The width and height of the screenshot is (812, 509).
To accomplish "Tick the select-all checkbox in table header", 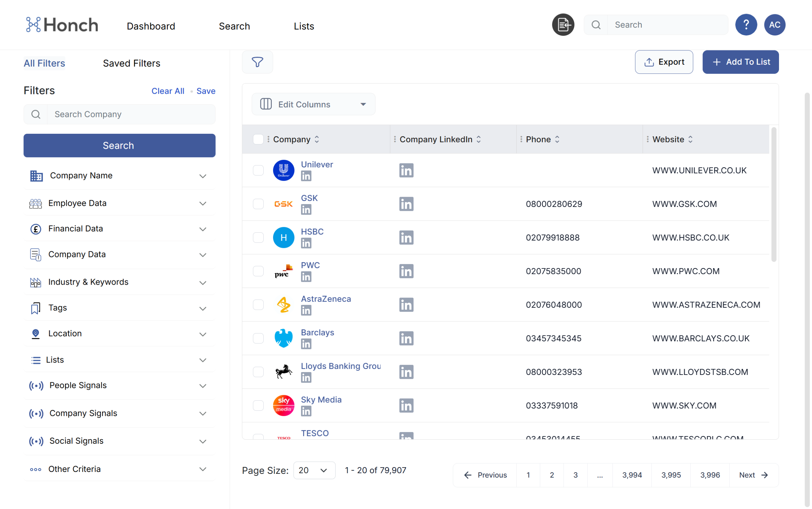I will coord(258,139).
